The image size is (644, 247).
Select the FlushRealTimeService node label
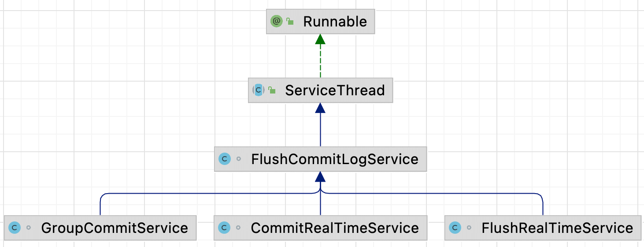(x=557, y=228)
